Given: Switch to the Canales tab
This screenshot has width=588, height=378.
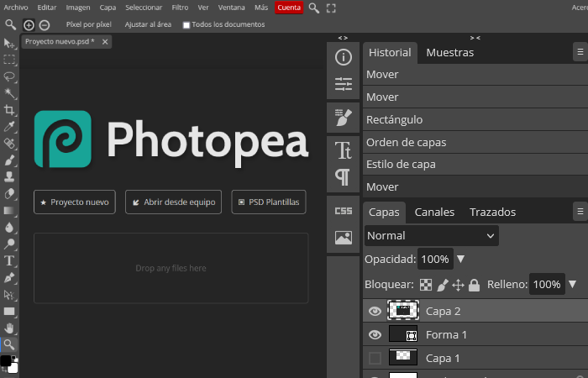Looking at the screenshot, I should click(434, 213).
